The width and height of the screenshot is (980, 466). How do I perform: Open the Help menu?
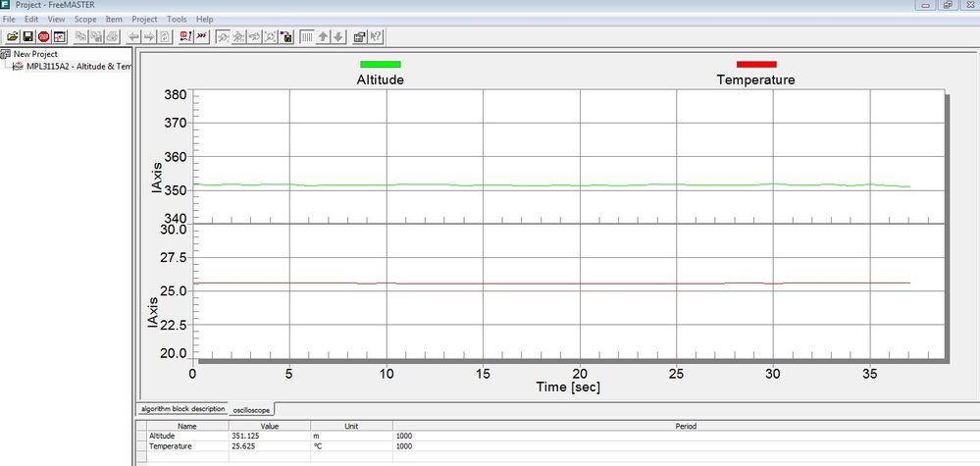point(204,20)
